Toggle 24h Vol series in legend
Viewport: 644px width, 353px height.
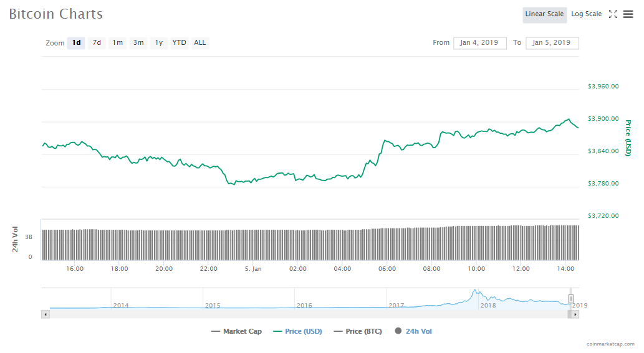tap(413, 331)
